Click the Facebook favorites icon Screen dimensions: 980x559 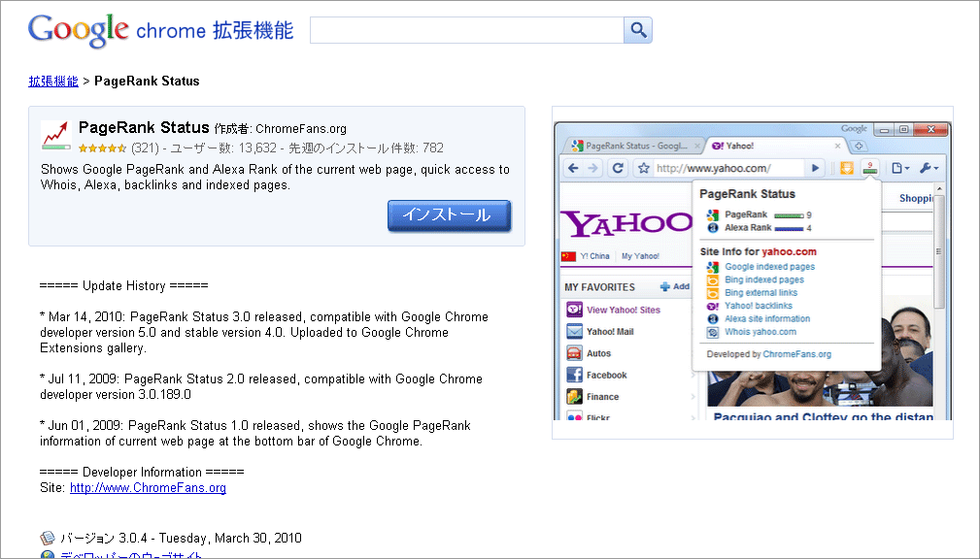pos(574,375)
